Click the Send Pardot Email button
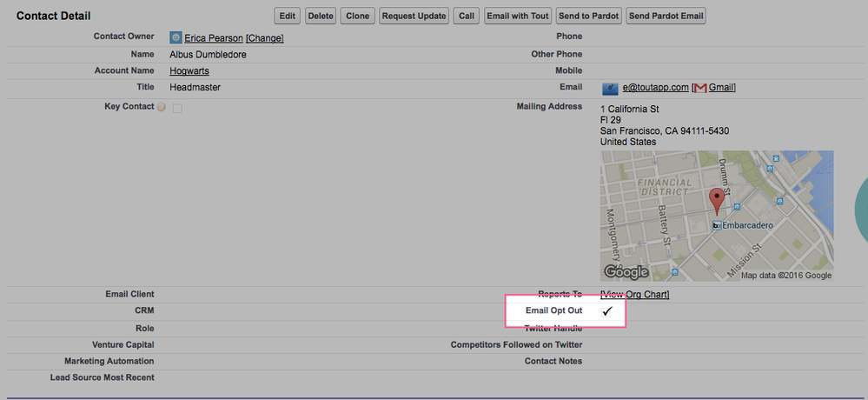 tap(666, 16)
